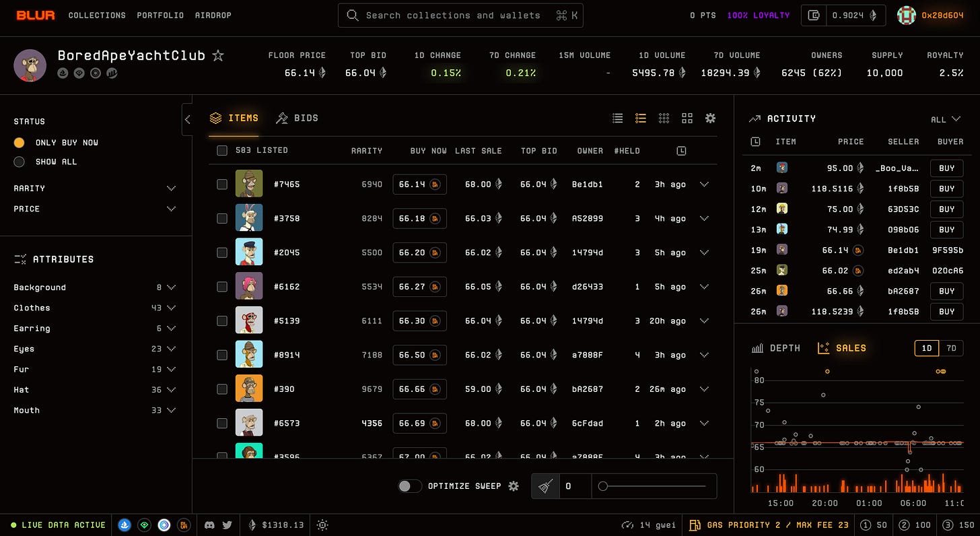Click the theme settings icon in status bar
The image size is (980, 536).
(322, 525)
